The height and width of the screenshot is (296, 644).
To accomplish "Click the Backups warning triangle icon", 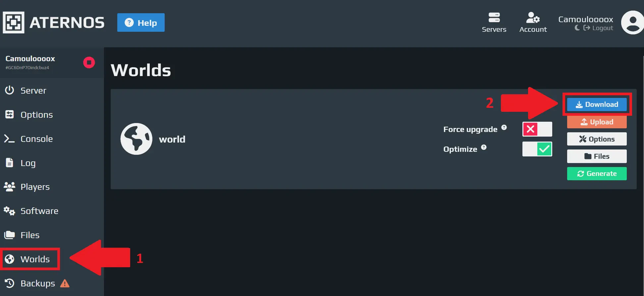I will pyautogui.click(x=65, y=283).
